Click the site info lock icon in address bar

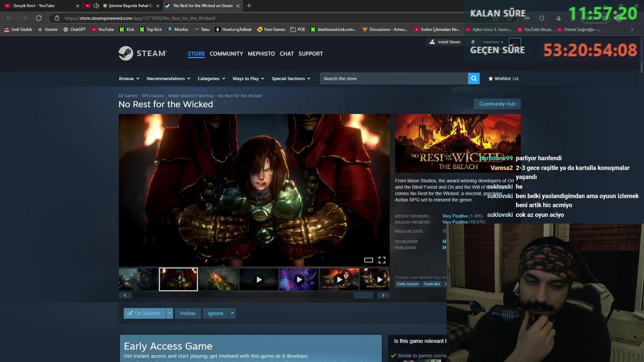[x=57, y=18]
